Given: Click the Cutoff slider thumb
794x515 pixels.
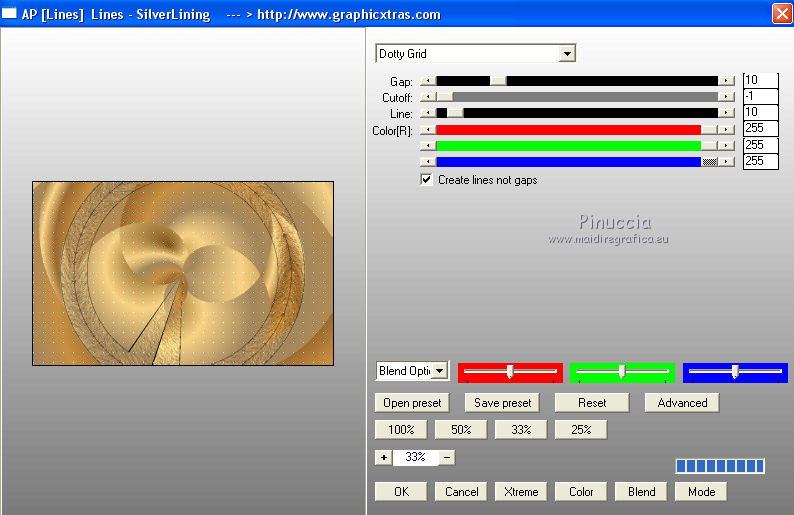Looking at the screenshot, I should click(445, 97).
